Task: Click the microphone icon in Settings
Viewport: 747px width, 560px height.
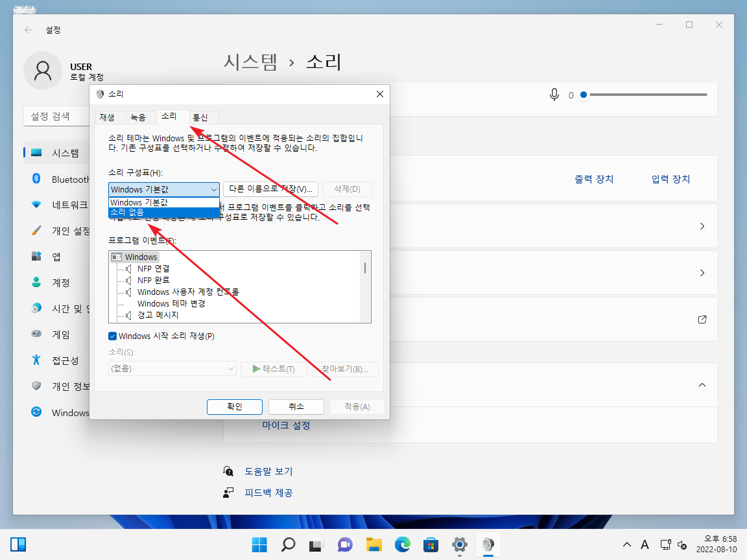Action: click(554, 95)
